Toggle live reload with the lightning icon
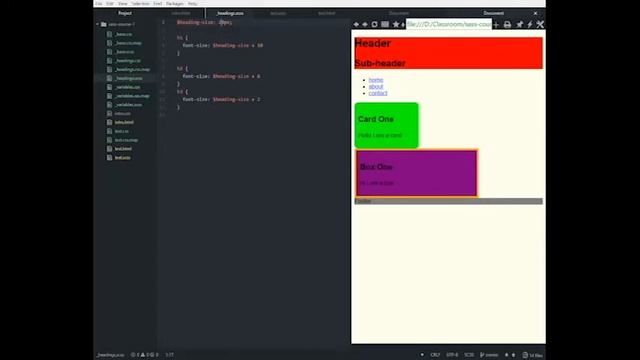This screenshot has width=640, height=360. (x=530, y=24)
